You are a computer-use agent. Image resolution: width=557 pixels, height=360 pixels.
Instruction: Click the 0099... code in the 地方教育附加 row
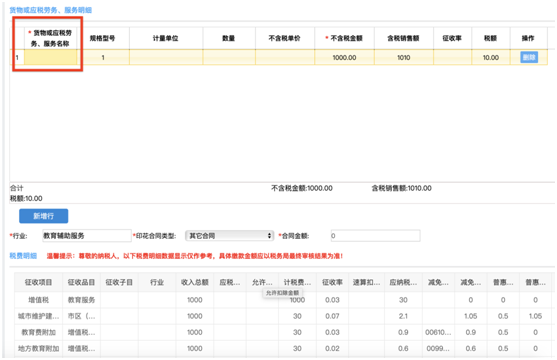(x=438, y=349)
